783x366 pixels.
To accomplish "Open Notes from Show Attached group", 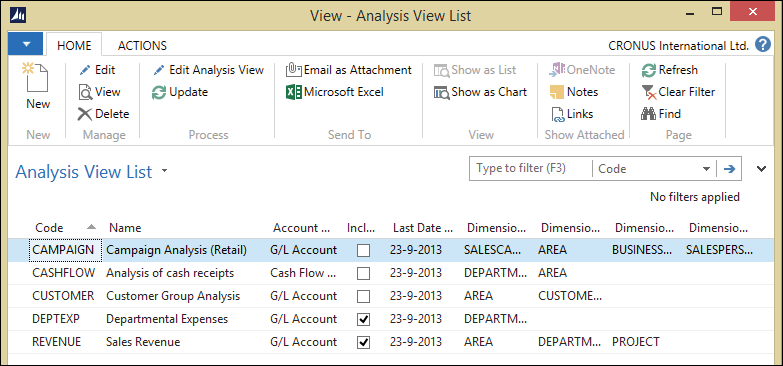I will pyautogui.click(x=574, y=92).
